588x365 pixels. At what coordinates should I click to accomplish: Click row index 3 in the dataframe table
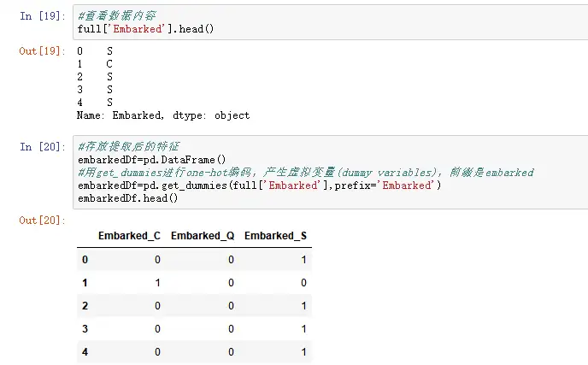click(85, 329)
